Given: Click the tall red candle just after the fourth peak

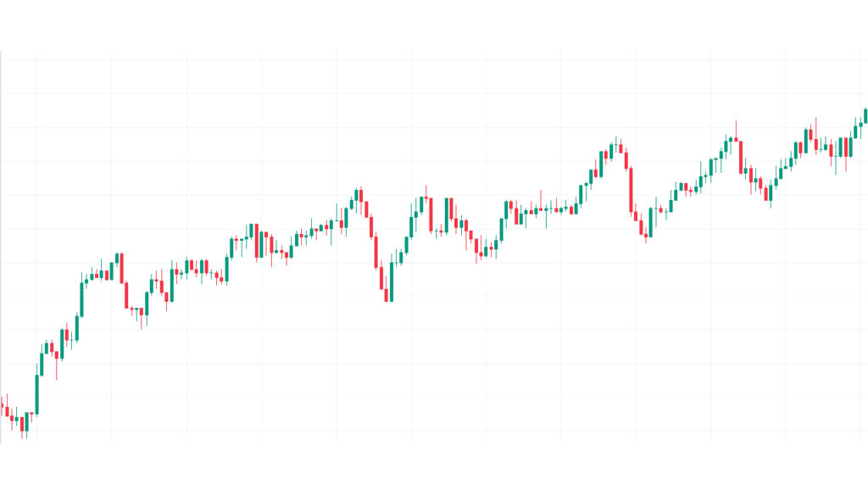Looking at the screenshot, I should (x=741, y=157).
